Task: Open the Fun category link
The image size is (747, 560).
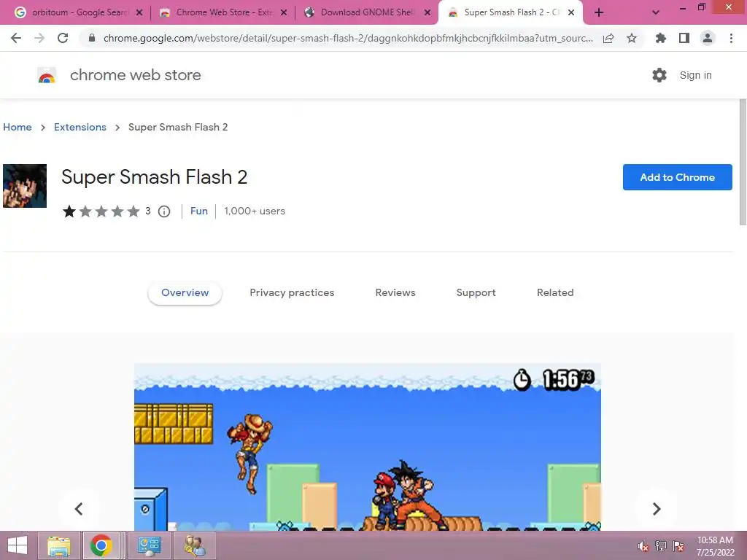Action: [x=199, y=211]
